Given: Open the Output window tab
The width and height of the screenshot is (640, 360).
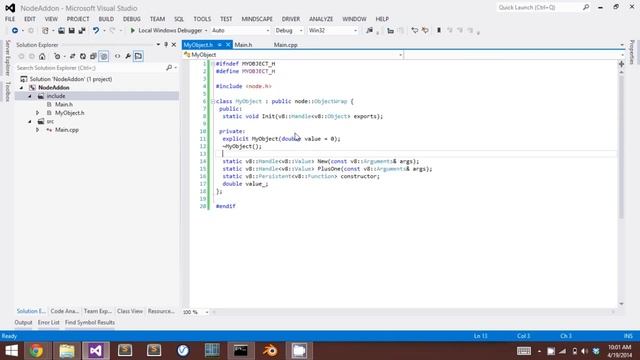Looking at the screenshot, I should pyautogui.click(x=23, y=322).
